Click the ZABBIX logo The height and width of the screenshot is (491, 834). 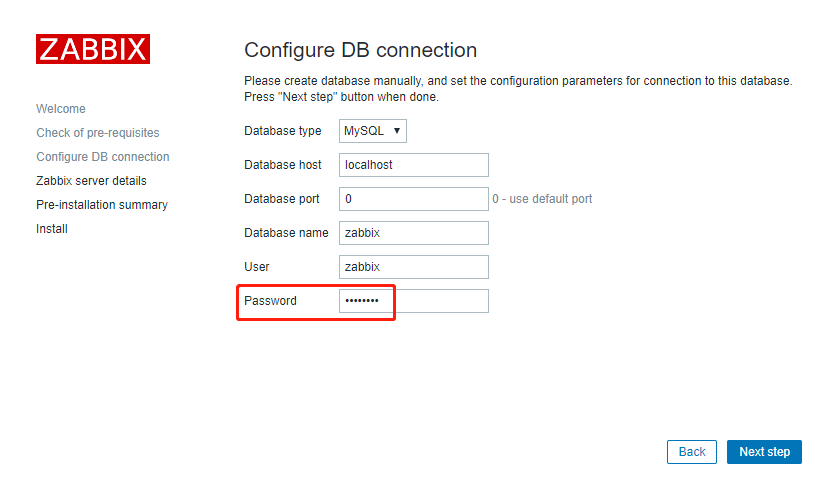pos(93,49)
